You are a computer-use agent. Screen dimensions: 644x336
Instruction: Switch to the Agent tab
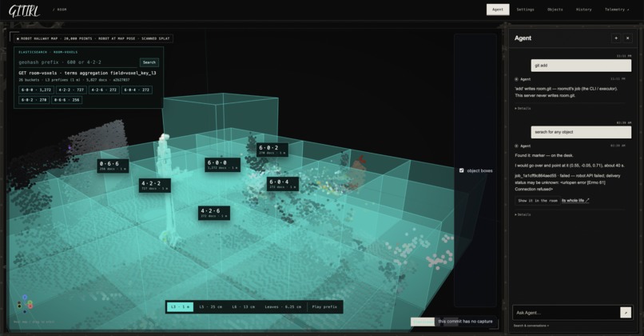pos(498,10)
